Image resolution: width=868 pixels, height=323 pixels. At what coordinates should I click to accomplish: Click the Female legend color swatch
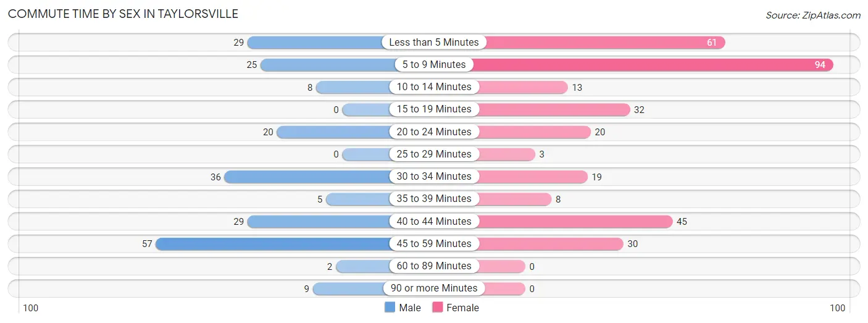coord(438,308)
